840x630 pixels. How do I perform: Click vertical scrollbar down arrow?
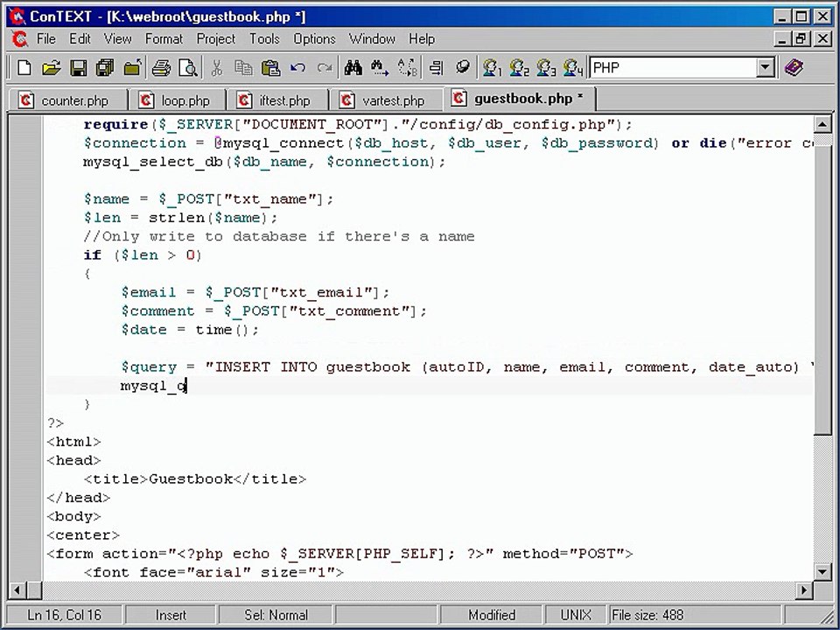point(822,571)
